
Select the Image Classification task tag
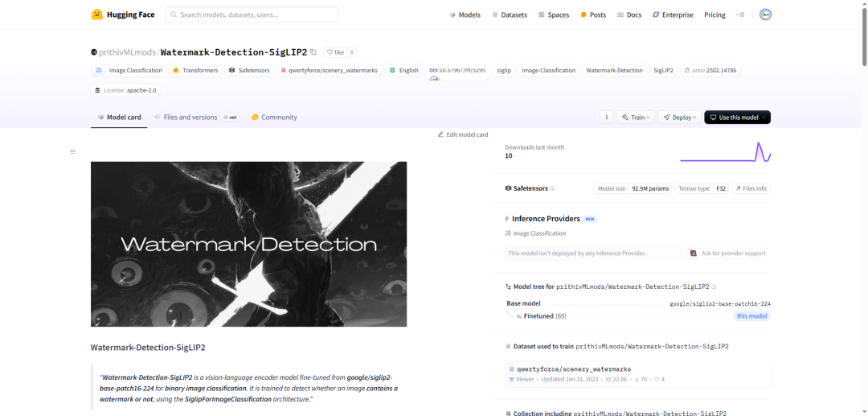[x=129, y=70]
